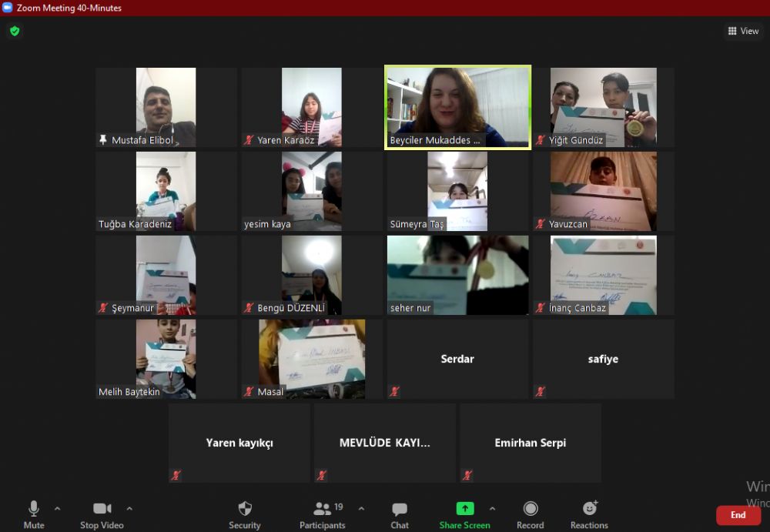Open the Participants panel

click(x=322, y=514)
